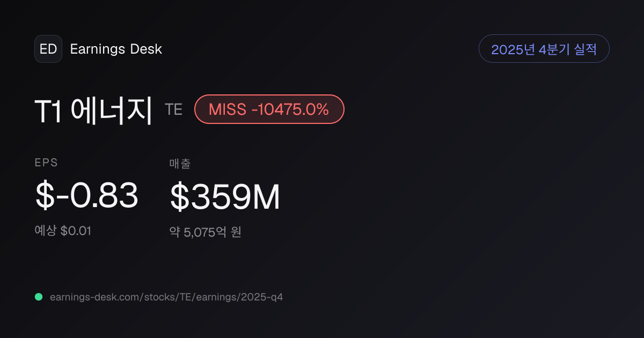
Task: Click the Earnings Desk brand name
Action: pos(116,49)
